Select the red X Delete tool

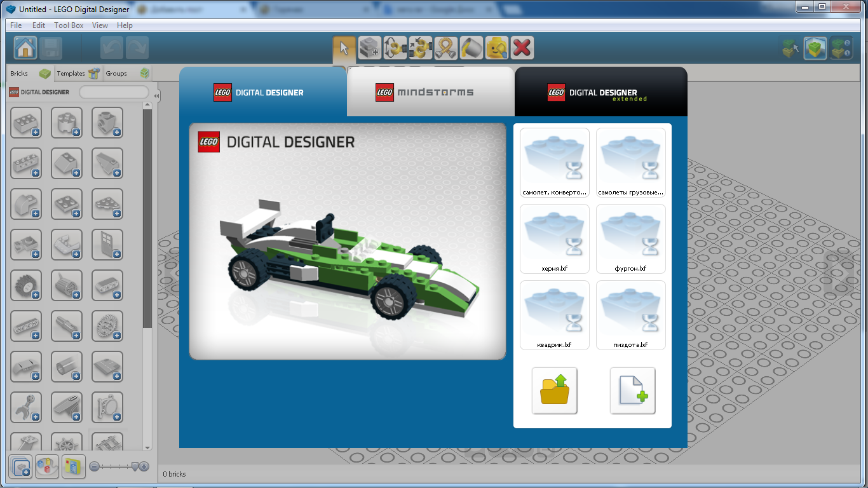[x=522, y=48]
